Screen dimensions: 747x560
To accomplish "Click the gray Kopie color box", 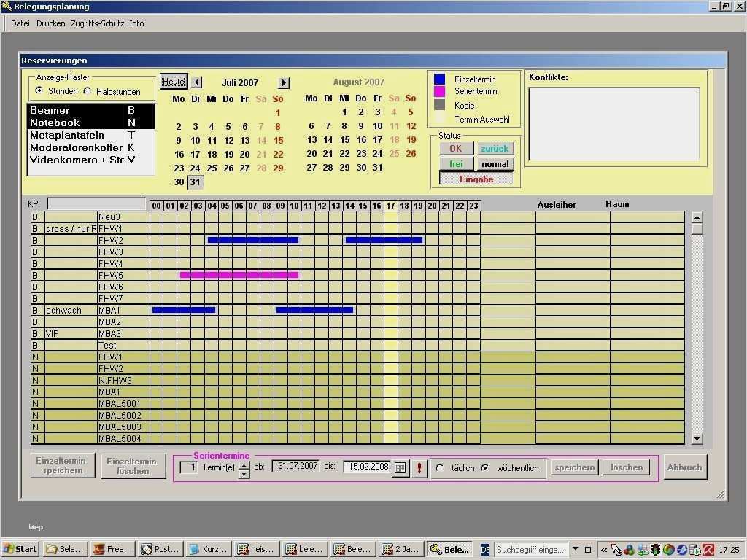I will click(x=439, y=105).
